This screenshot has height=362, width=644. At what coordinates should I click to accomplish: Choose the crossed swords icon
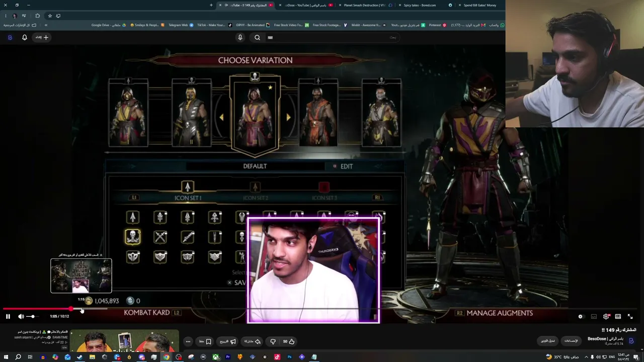(160, 237)
